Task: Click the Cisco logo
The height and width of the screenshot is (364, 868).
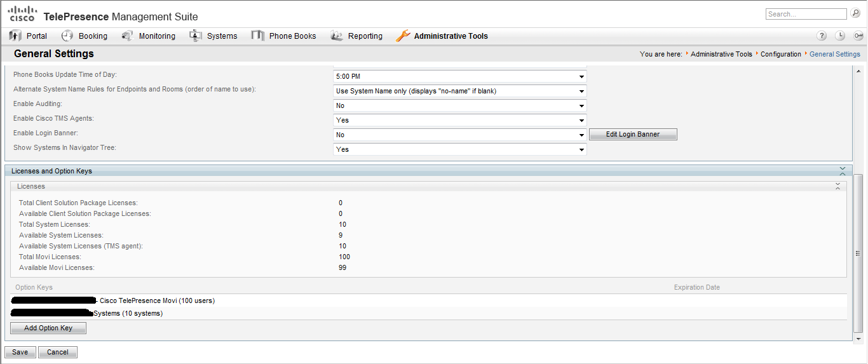Action: [x=22, y=14]
